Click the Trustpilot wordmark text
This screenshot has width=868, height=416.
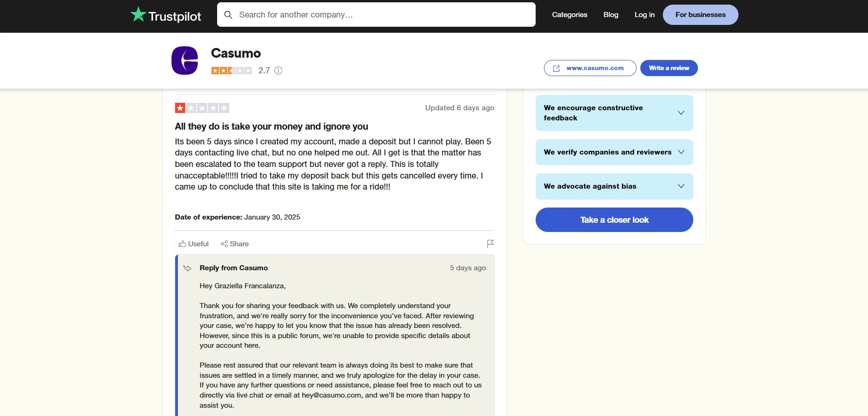tap(175, 17)
